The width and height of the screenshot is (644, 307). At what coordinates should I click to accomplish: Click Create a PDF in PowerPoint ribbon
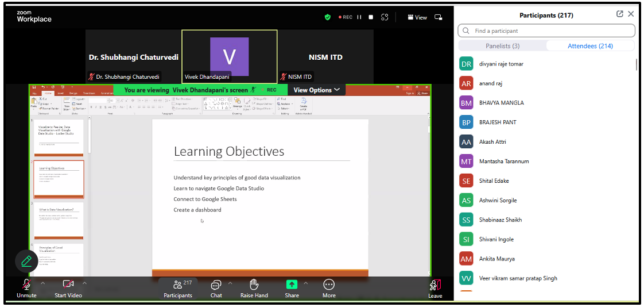[x=303, y=103]
